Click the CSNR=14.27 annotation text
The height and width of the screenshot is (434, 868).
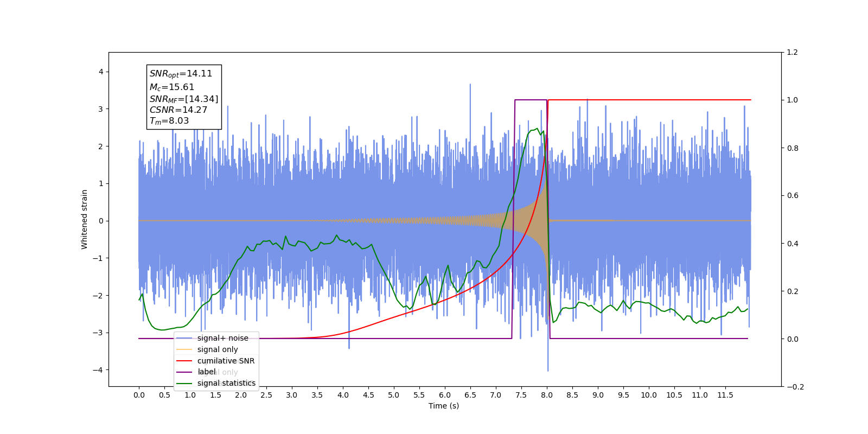click(178, 110)
